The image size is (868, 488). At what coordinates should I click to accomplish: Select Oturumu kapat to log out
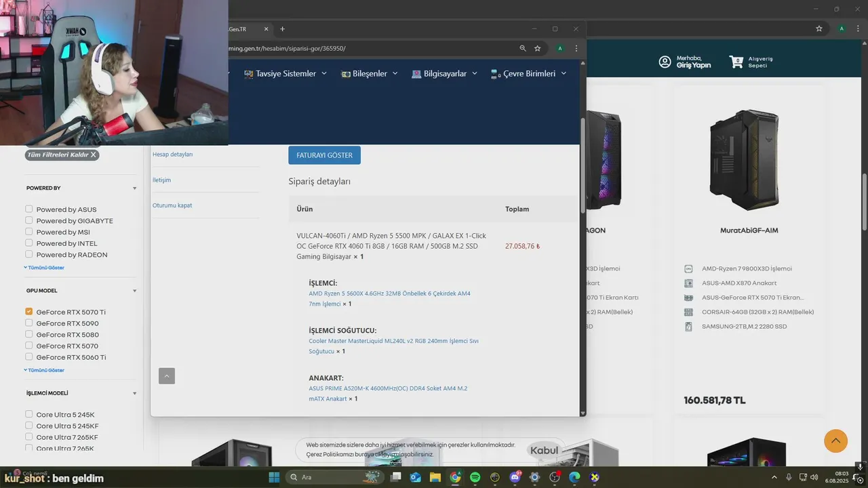[x=172, y=205]
